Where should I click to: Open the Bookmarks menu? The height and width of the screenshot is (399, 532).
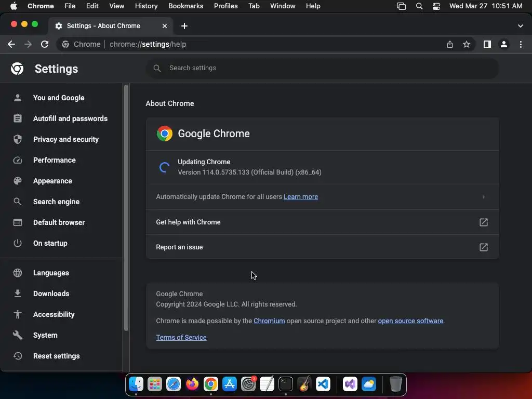coord(185,6)
